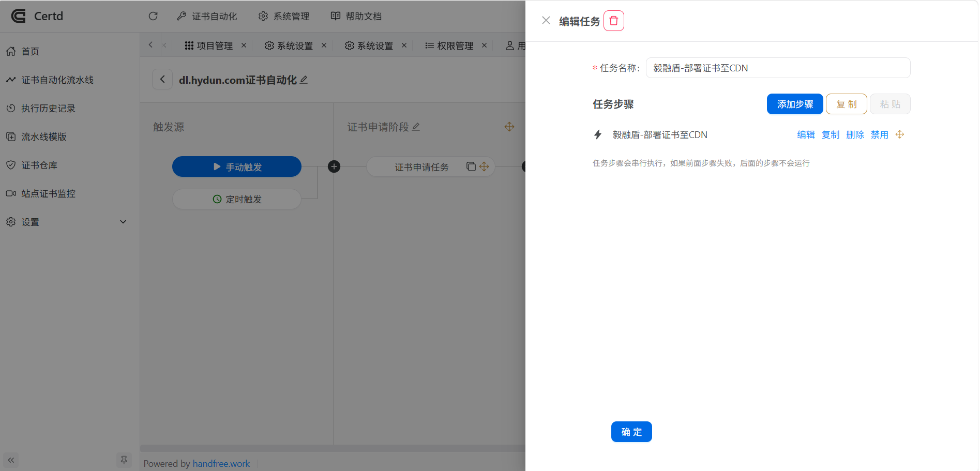Click the back arrow beside pipeline title
Screen dimensions: 980x471
click(162, 79)
